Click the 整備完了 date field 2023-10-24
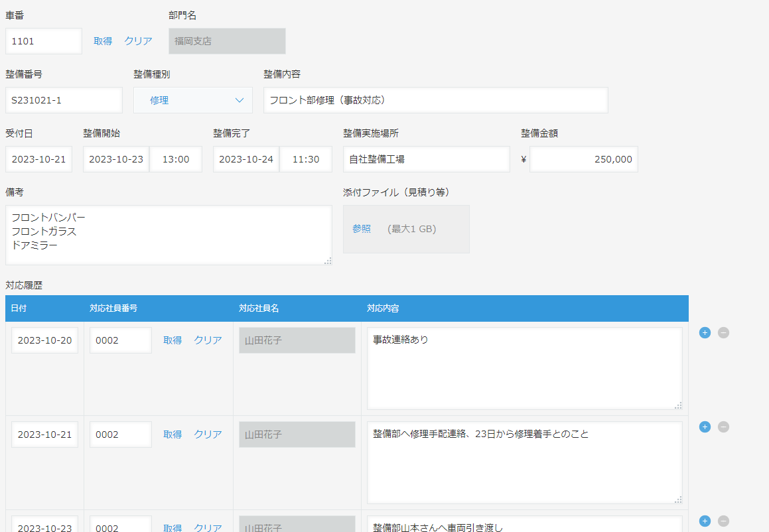The width and height of the screenshot is (769, 532). (x=246, y=159)
